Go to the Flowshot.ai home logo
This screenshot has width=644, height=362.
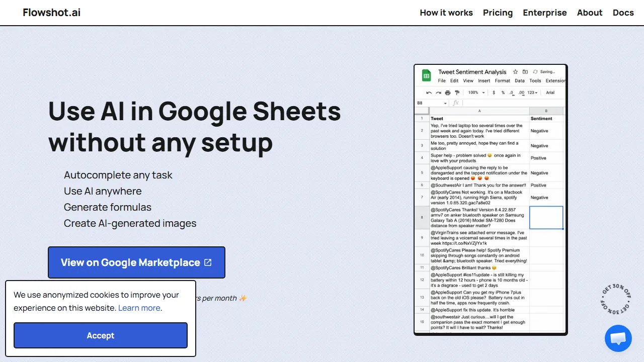(51, 13)
